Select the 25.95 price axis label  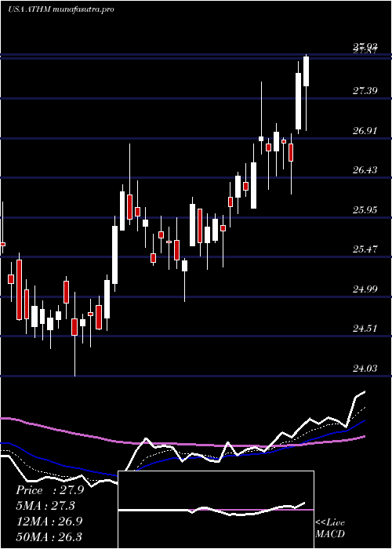[x=365, y=210]
